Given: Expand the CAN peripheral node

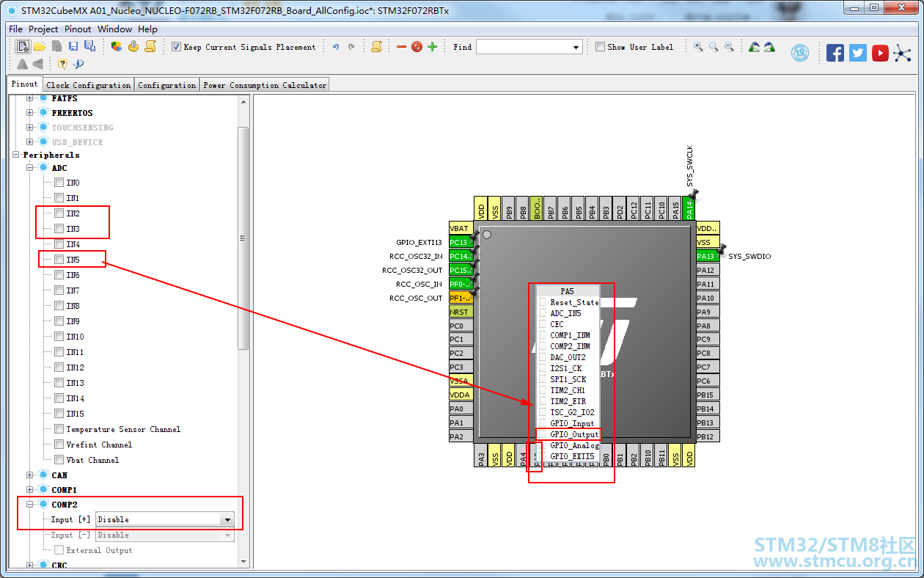Looking at the screenshot, I should click(30, 475).
